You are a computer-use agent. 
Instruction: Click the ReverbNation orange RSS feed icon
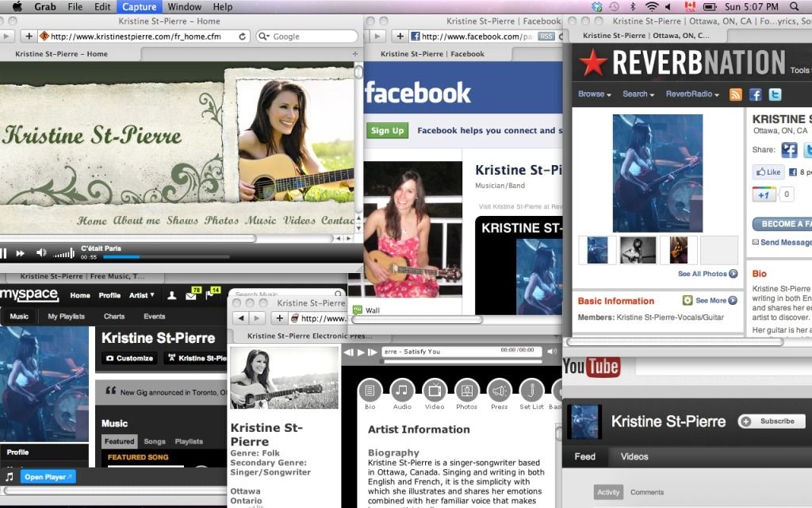(x=736, y=94)
